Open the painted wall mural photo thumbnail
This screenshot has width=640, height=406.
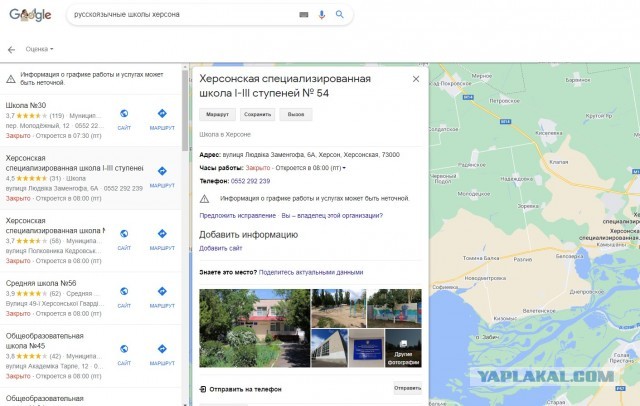(394, 308)
